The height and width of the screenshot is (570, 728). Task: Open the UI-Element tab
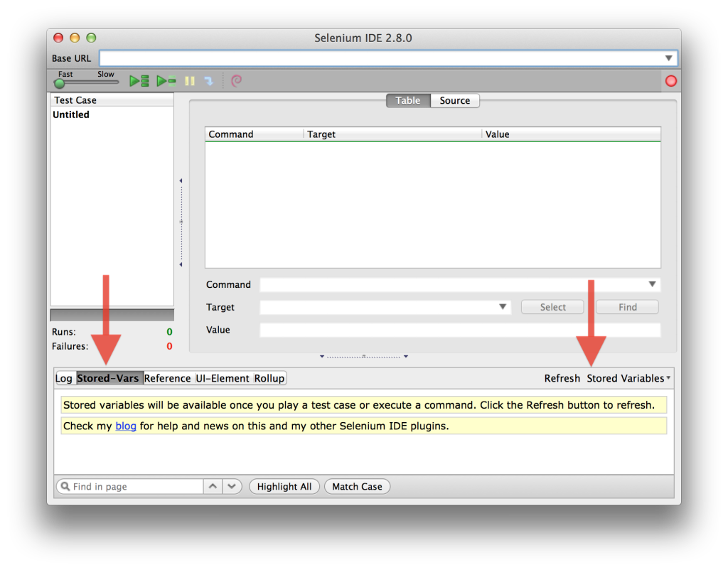click(223, 378)
